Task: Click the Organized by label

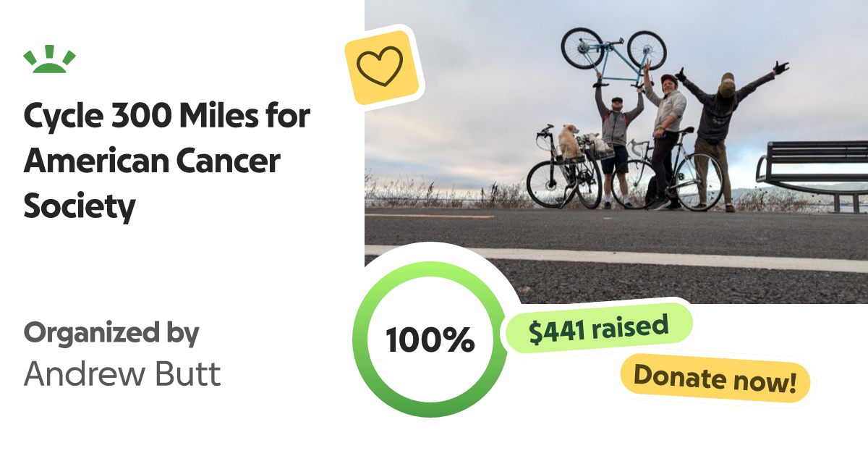Action: (111, 333)
